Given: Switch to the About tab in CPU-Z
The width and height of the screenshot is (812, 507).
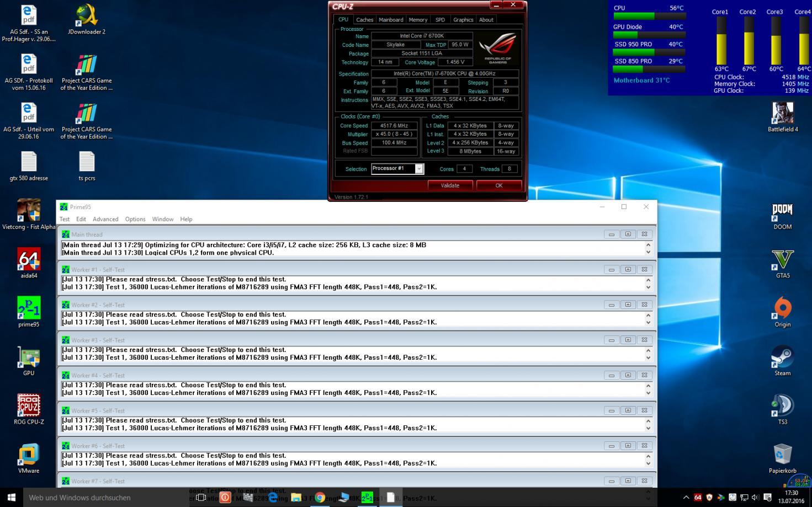Looking at the screenshot, I should (x=486, y=20).
